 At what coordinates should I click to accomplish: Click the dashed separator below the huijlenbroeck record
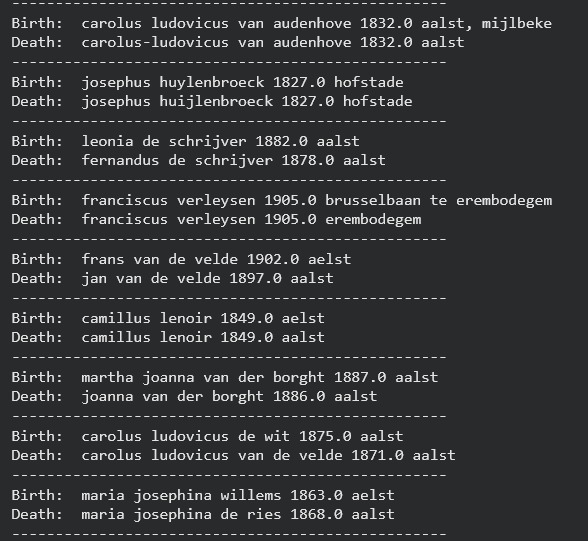click(x=229, y=121)
